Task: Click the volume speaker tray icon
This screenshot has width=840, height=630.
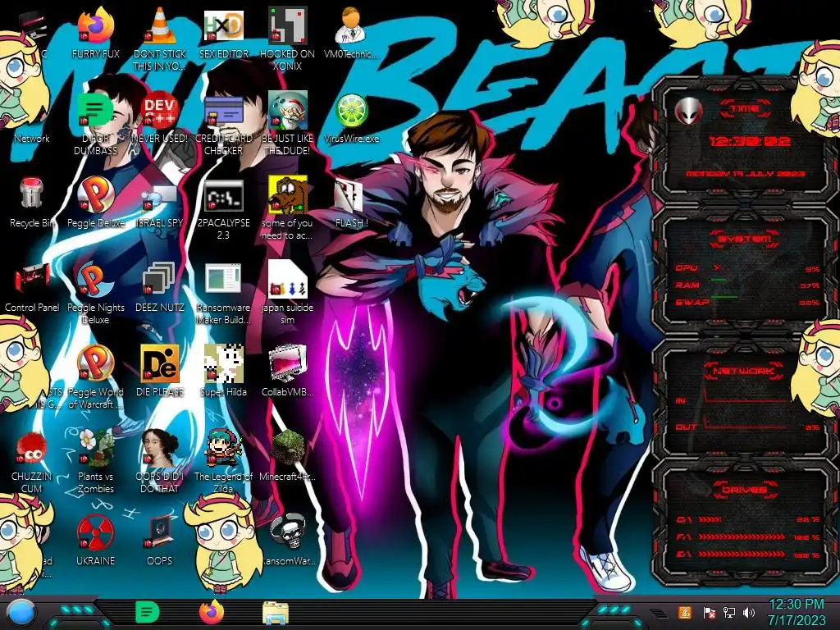Action: [x=749, y=612]
